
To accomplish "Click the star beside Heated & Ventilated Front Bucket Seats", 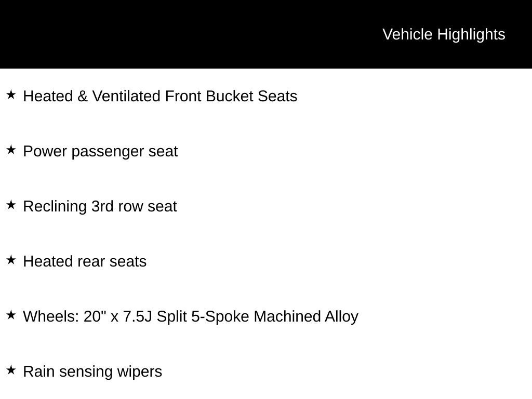I will coord(11,95).
